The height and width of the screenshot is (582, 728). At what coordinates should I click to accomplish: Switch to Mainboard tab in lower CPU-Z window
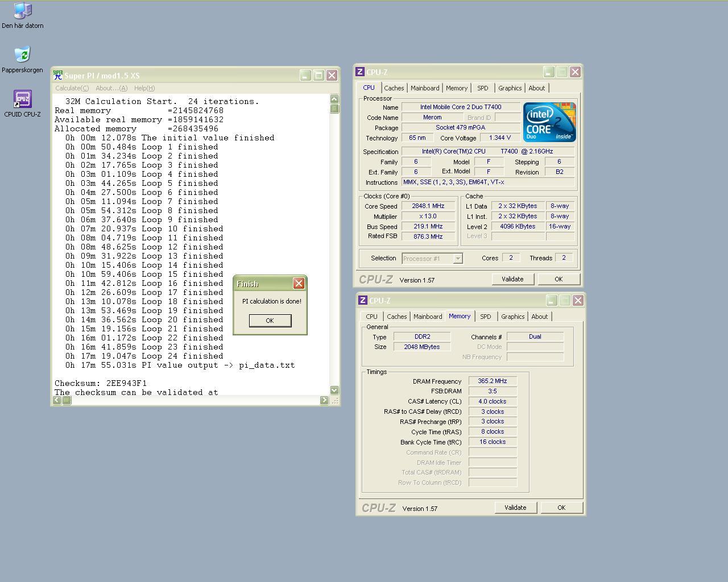click(428, 317)
